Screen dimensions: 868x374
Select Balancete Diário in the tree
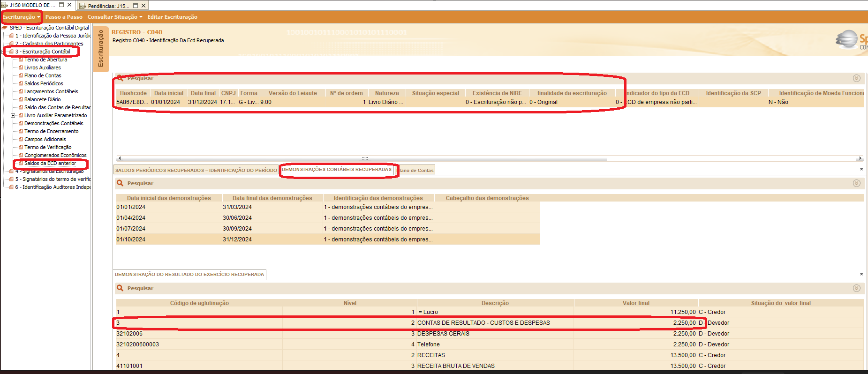pos(42,99)
